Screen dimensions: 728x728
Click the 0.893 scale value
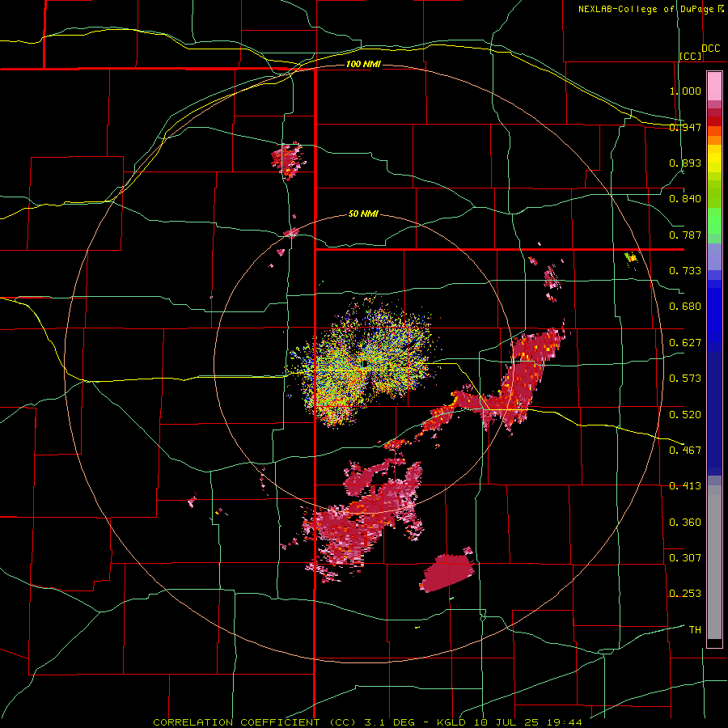(x=685, y=163)
